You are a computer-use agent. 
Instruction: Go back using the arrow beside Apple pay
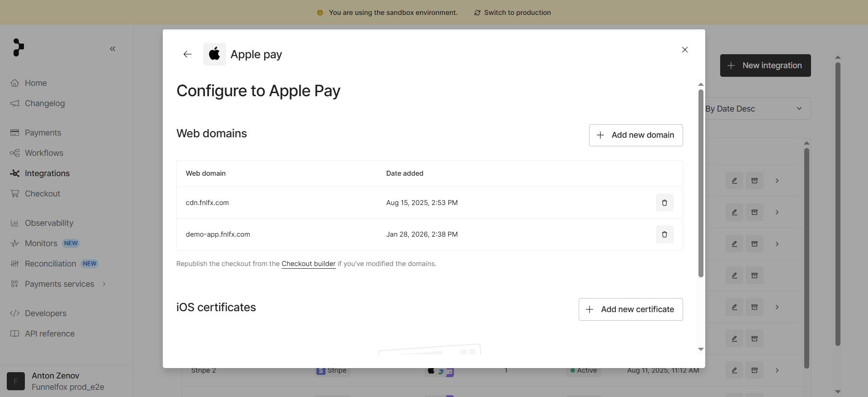188,54
